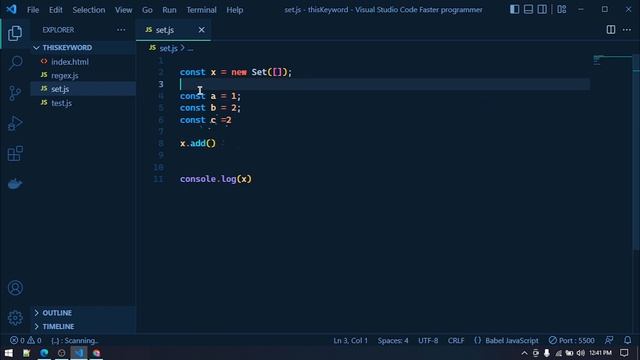Toggle the secondary side bar layout icon
Screen dimensions: 640x360
point(542,9)
